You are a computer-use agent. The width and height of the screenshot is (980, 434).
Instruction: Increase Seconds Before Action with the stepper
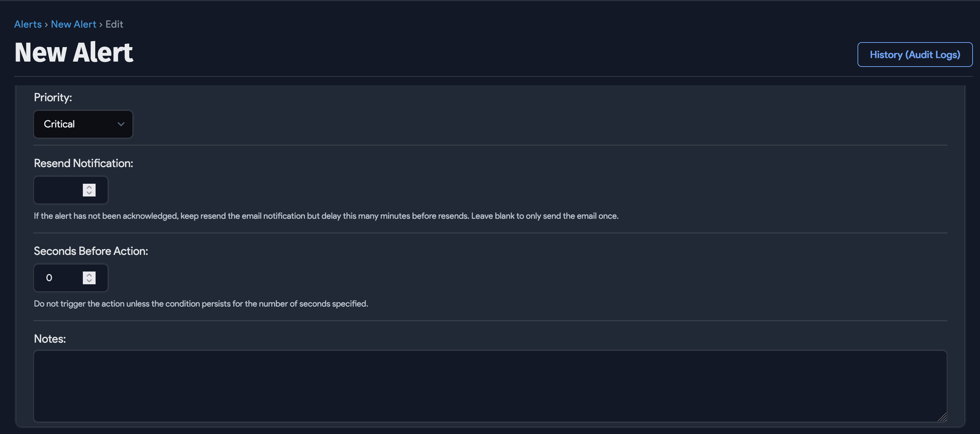click(x=89, y=275)
